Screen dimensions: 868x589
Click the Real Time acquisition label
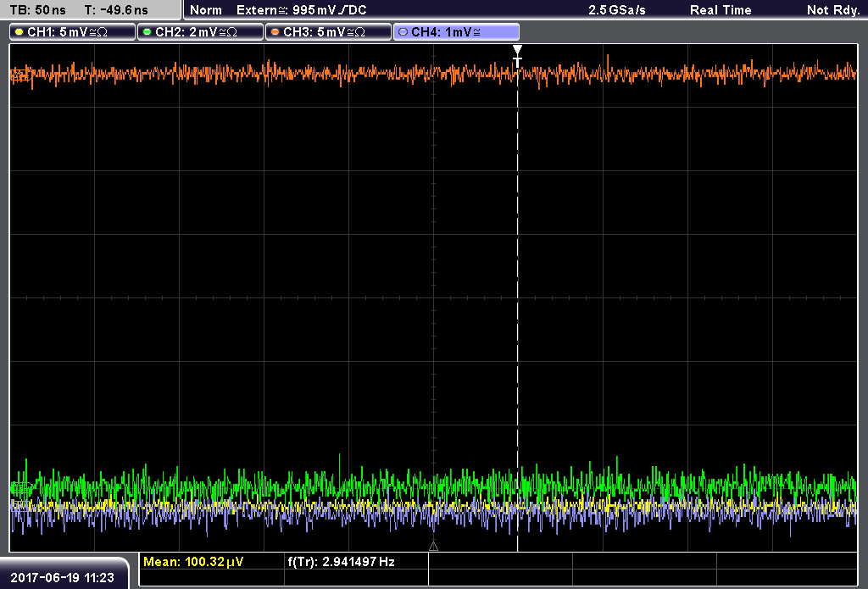[x=721, y=10]
